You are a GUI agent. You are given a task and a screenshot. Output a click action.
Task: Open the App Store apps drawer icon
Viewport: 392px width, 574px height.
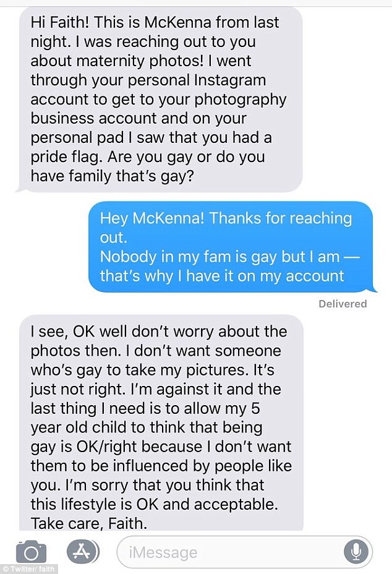(83, 551)
